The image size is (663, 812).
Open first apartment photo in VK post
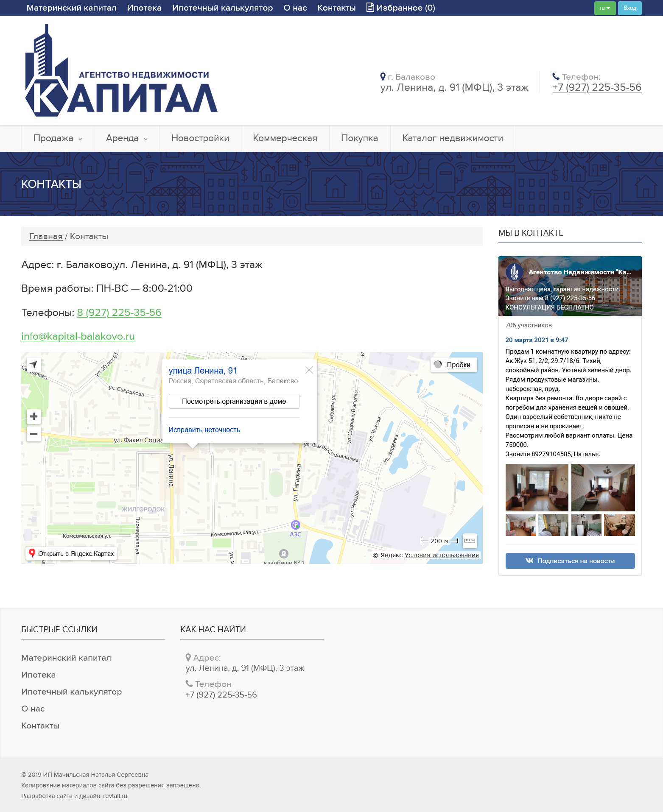[537, 488]
